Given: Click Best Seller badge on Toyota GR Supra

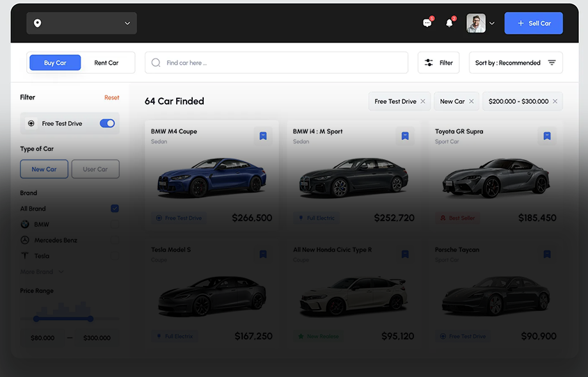Looking at the screenshot, I should (x=457, y=218).
